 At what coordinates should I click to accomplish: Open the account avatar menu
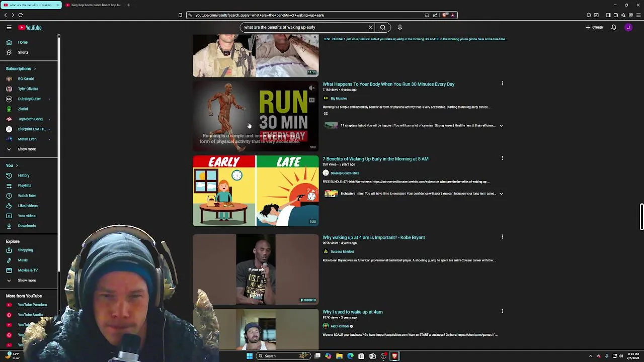pyautogui.click(x=628, y=28)
